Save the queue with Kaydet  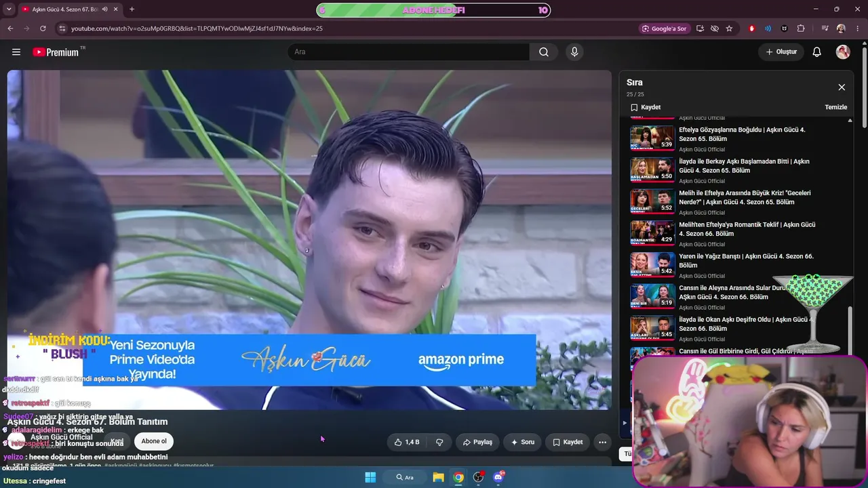[x=645, y=107]
